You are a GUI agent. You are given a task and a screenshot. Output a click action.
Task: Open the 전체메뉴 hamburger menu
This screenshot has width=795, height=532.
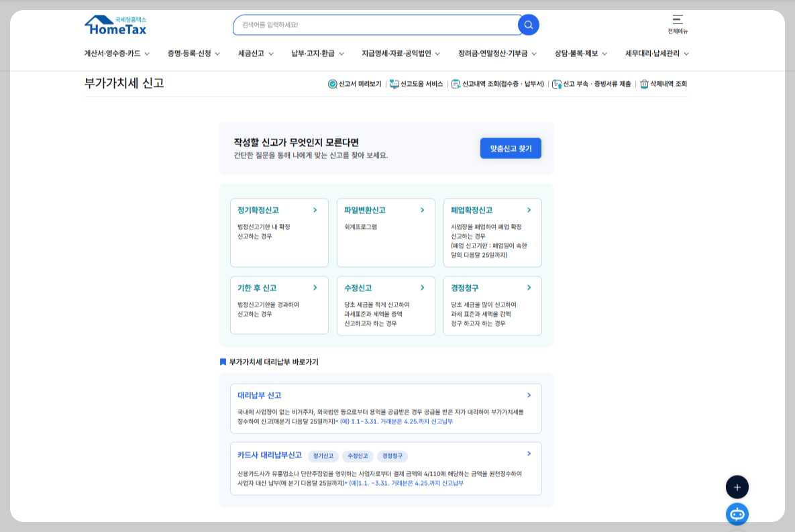coord(679,22)
